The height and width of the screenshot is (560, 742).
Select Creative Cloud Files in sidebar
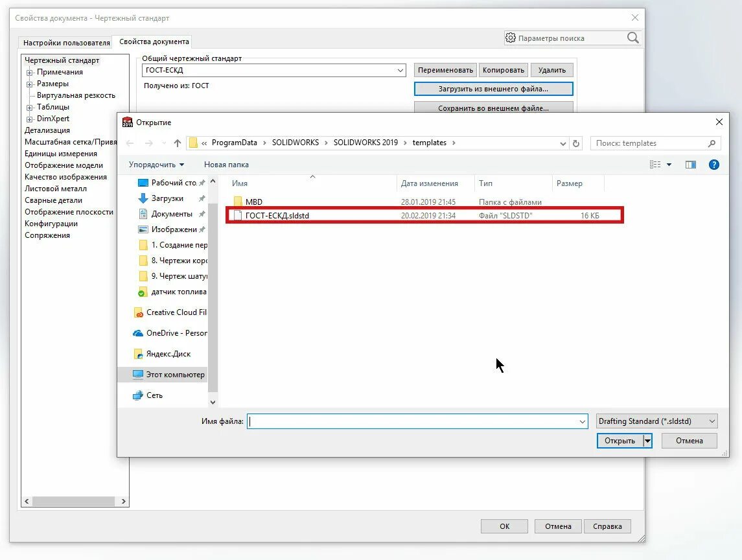tap(170, 312)
